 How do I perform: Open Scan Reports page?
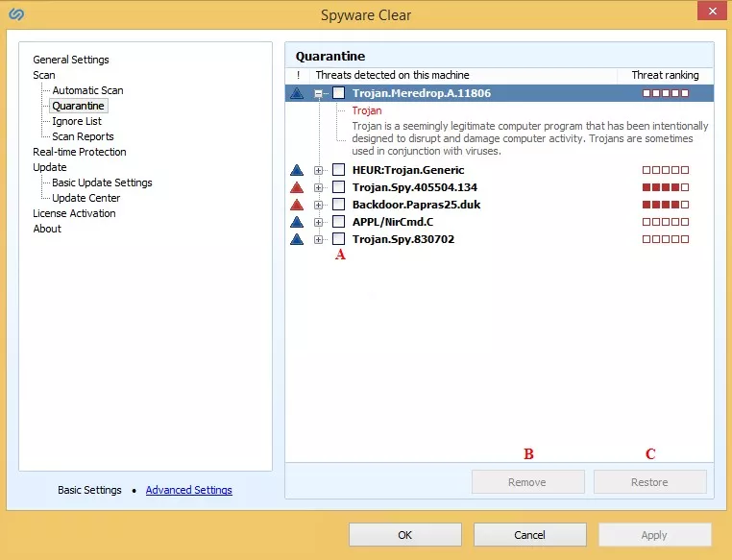[84, 136]
